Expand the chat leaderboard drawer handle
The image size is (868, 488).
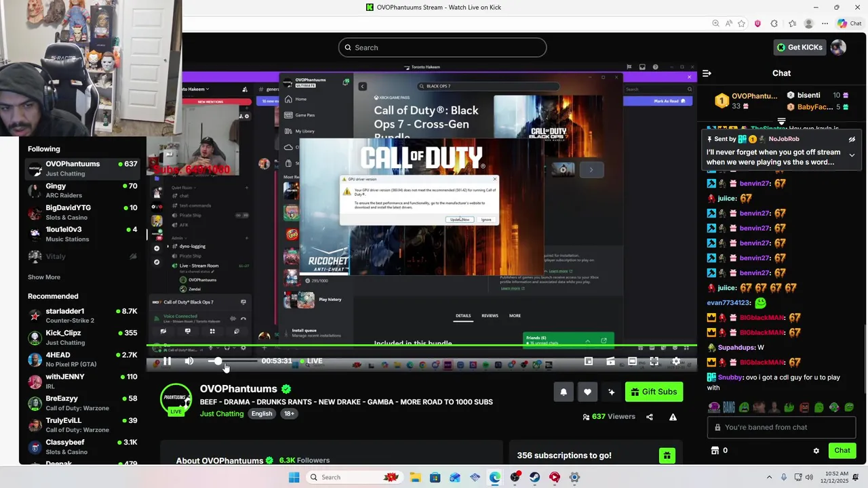(781, 121)
